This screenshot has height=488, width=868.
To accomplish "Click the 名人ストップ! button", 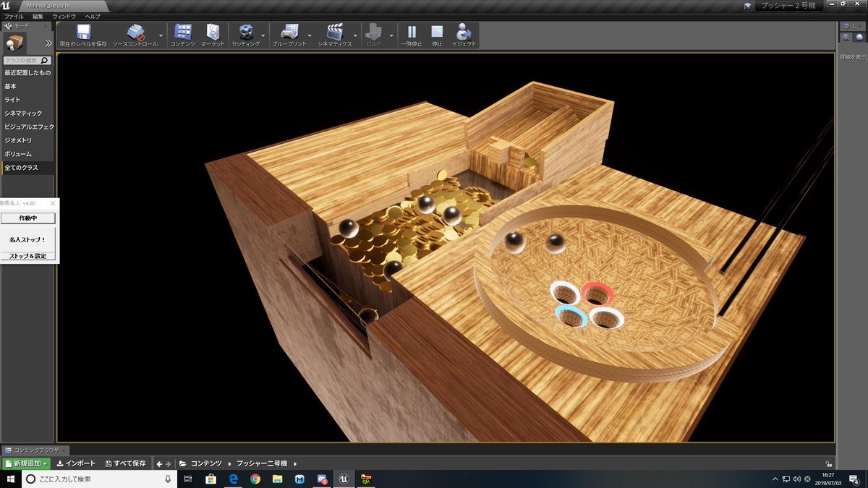I will coord(27,239).
